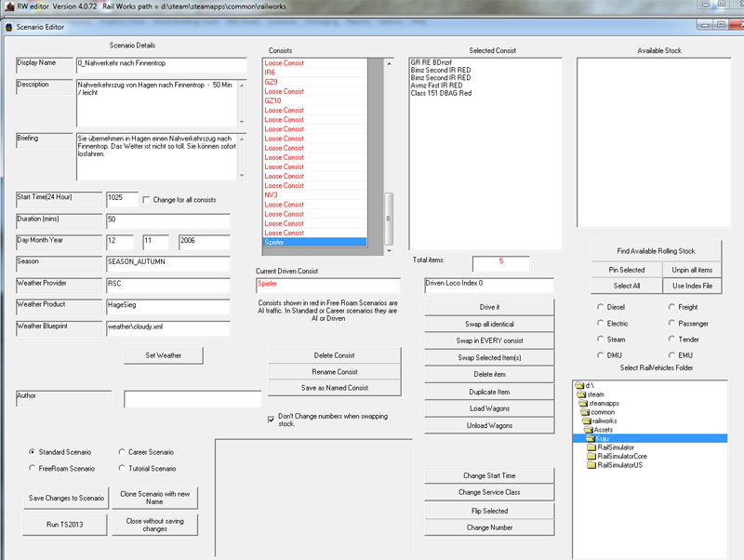The width and height of the screenshot is (744, 560).
Task: Click the d:\ root drive folder
Action: tap(578, 385)
